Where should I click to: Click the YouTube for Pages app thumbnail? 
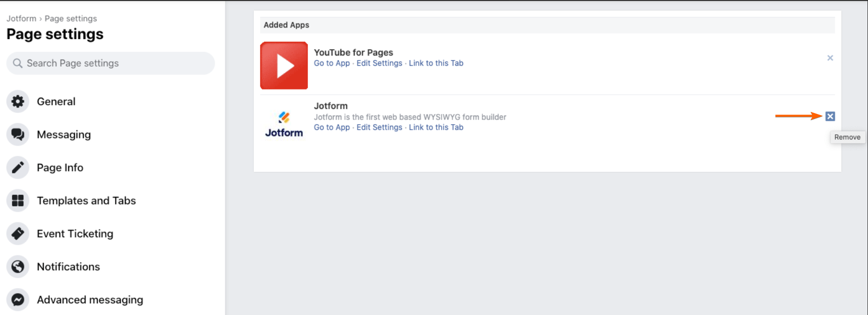pos(284,66)
